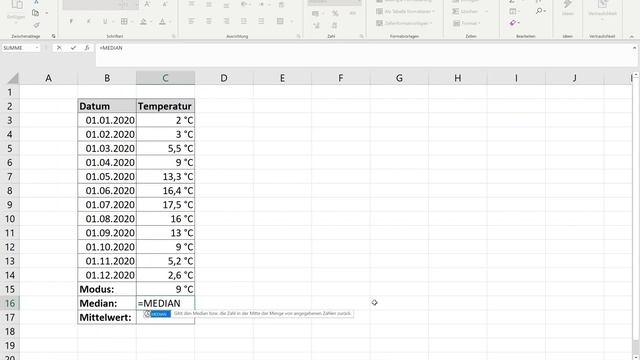Click the text orientation icon

click(244, 4)
